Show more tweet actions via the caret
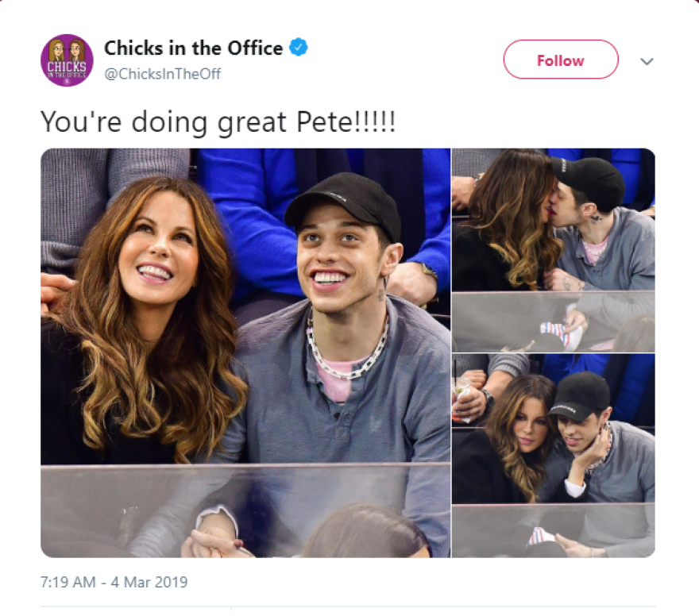 pyautogui.click(x=647, y=61)
